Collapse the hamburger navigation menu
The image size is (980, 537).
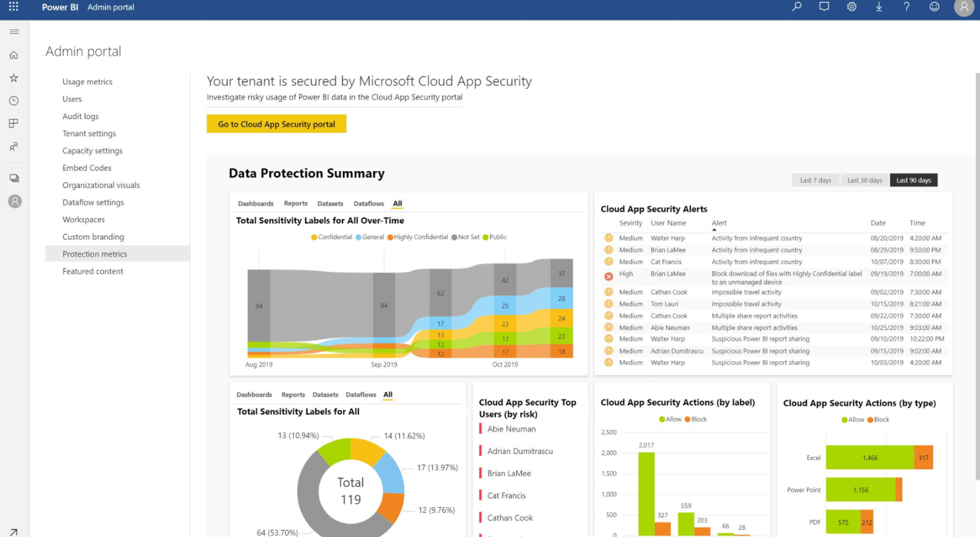(14, 31)
